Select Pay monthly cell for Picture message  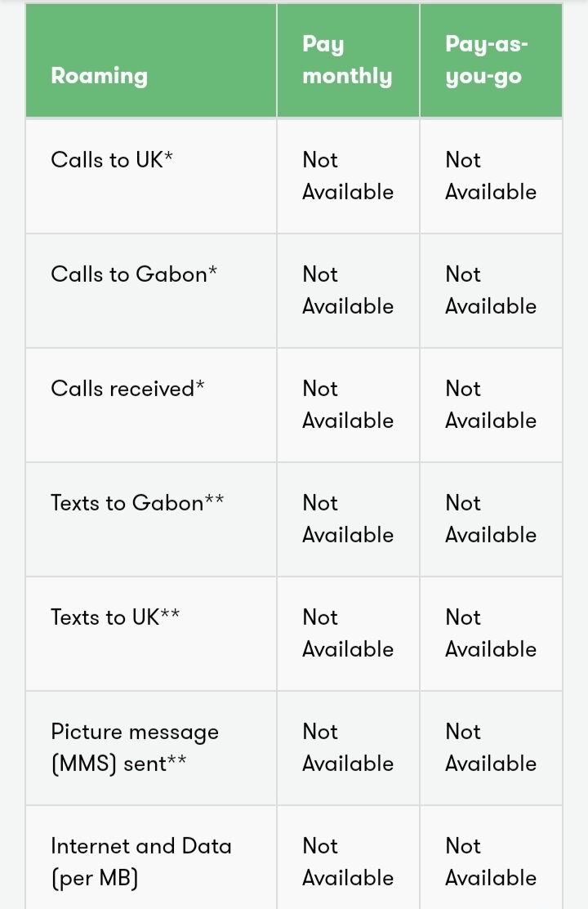[x=348, y=746]
